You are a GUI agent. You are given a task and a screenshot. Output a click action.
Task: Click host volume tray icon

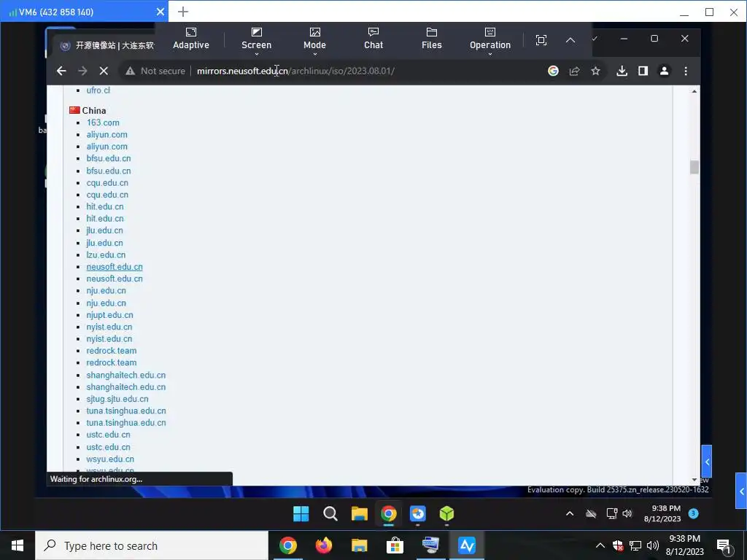[x=653, y=545]
